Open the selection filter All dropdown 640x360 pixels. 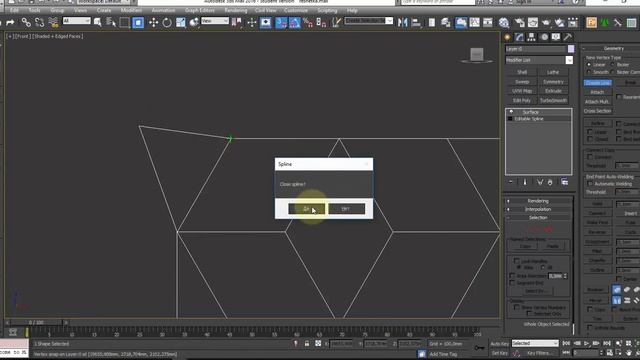click(x=76, y=21)
